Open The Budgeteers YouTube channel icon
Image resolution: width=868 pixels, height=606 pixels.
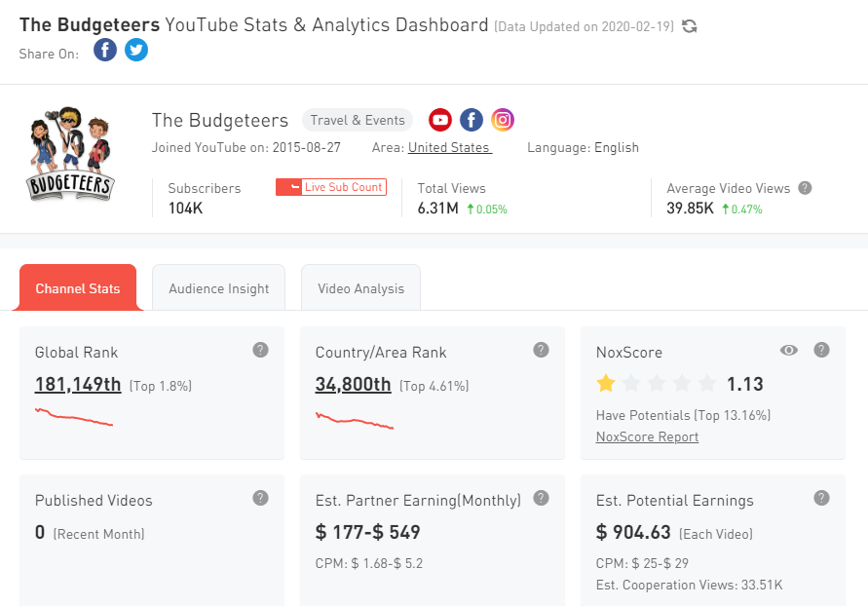pos(440,120)
